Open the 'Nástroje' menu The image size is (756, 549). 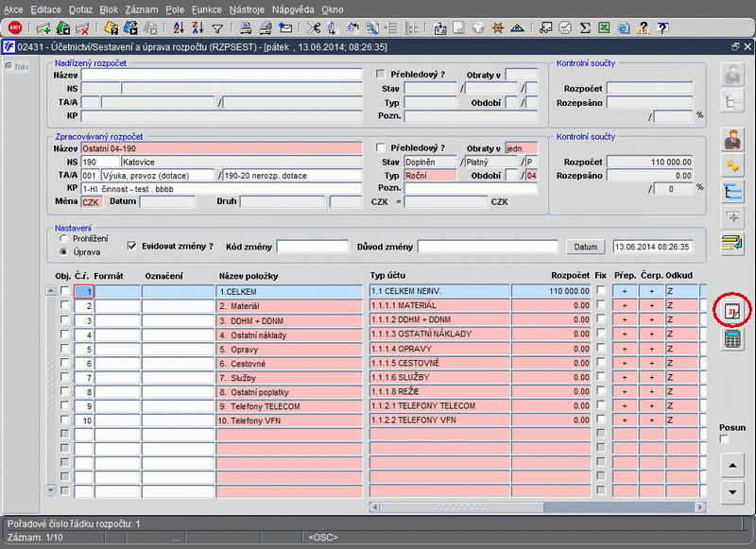pyautogui.click(x=247, y=9)
